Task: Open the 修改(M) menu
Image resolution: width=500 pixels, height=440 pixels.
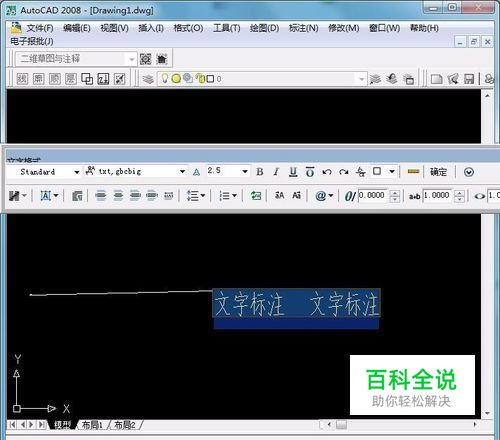Action: coord(344,28)
